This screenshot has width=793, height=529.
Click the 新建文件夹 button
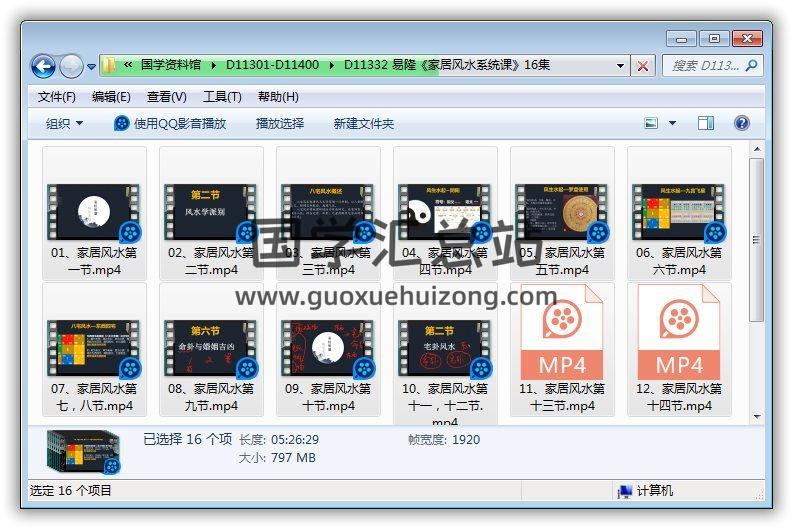[364, 124]
